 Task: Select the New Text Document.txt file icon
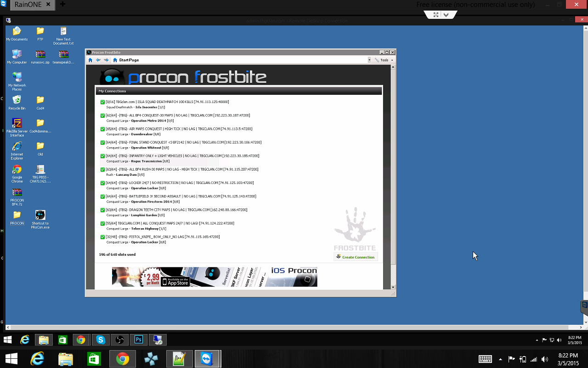[x=63, y=35]
